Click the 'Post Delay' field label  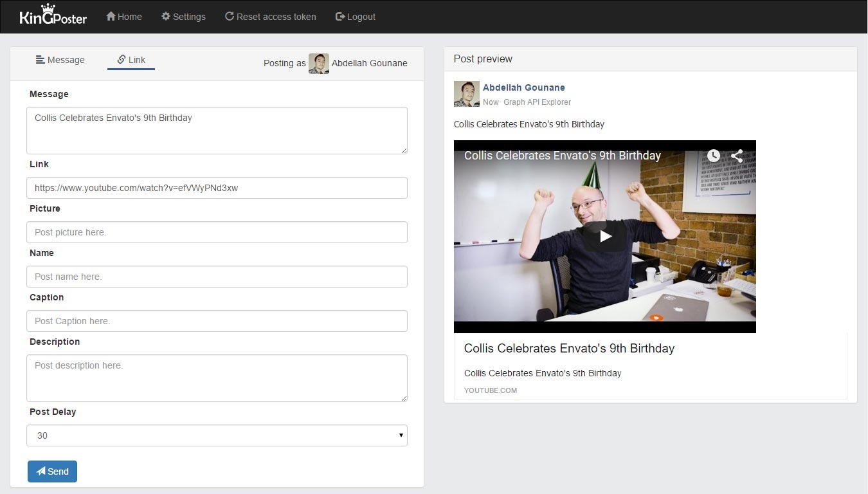(x=53, y=412)
